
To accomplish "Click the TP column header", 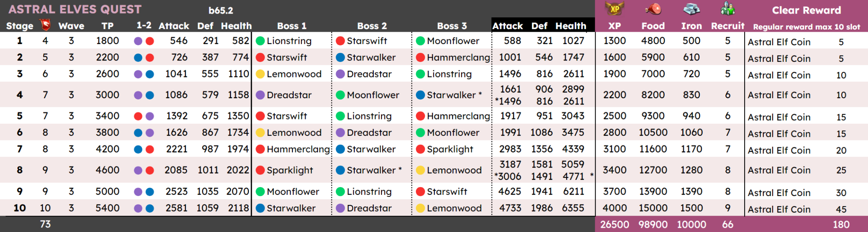I will pos(107,26).
